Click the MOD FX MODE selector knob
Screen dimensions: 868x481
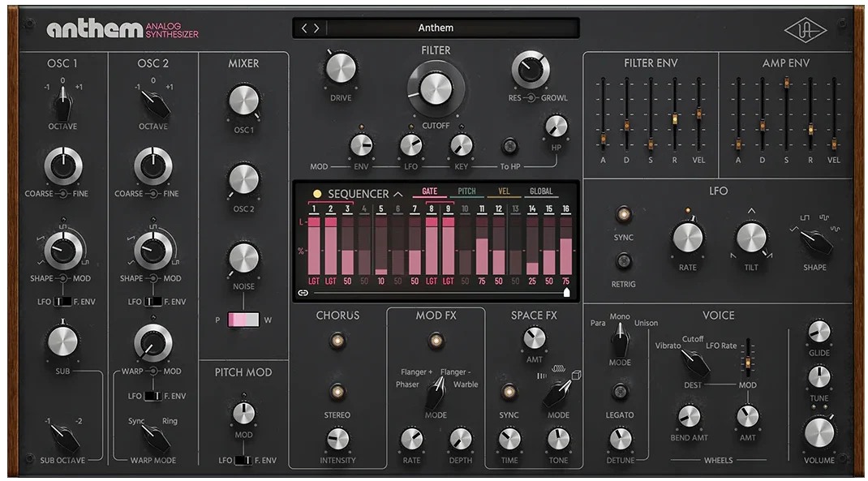[436, 393]
